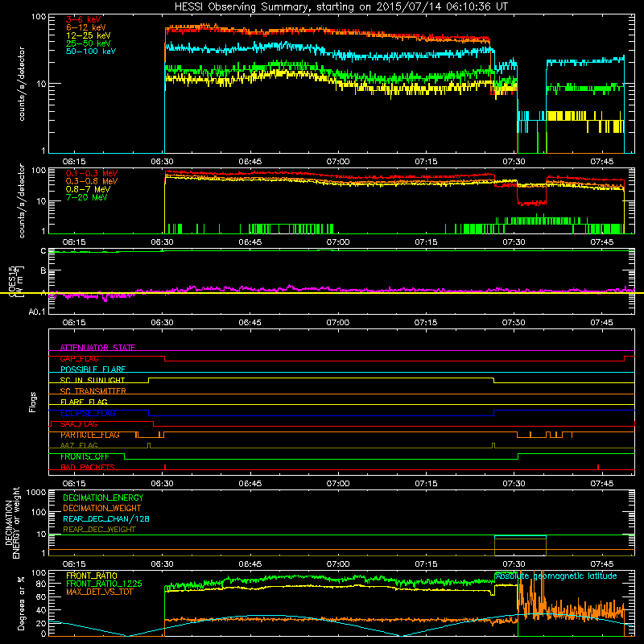Select the 3-6 keV legend label

83,19
